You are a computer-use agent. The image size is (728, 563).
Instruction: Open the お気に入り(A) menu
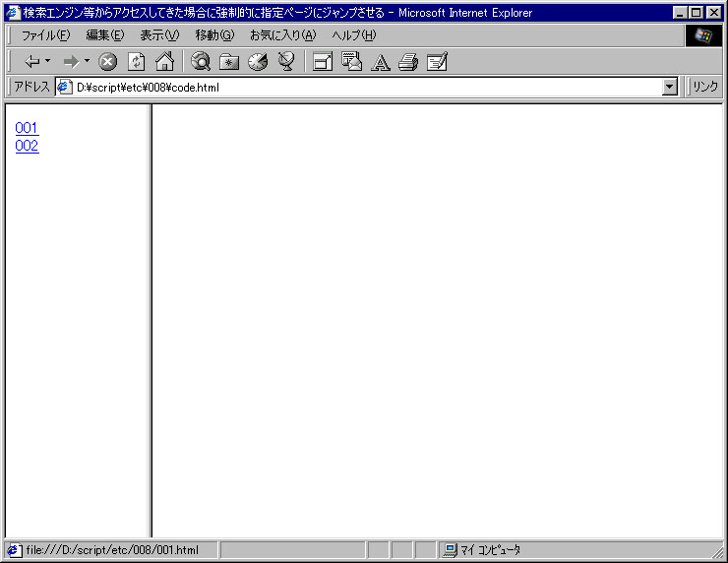point(282,35)
